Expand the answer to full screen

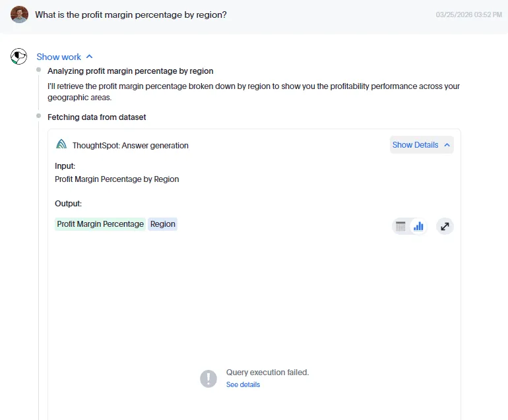445,227
